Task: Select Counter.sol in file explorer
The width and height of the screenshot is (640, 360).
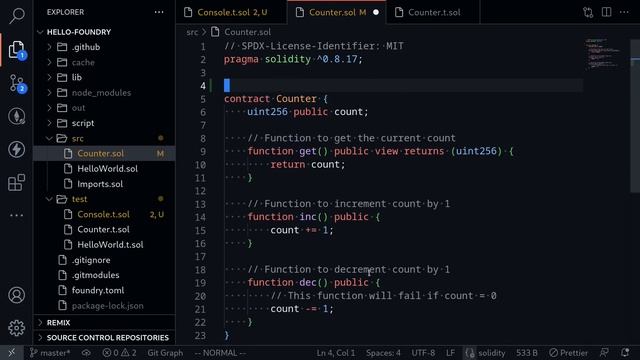Action: [104, 153]
